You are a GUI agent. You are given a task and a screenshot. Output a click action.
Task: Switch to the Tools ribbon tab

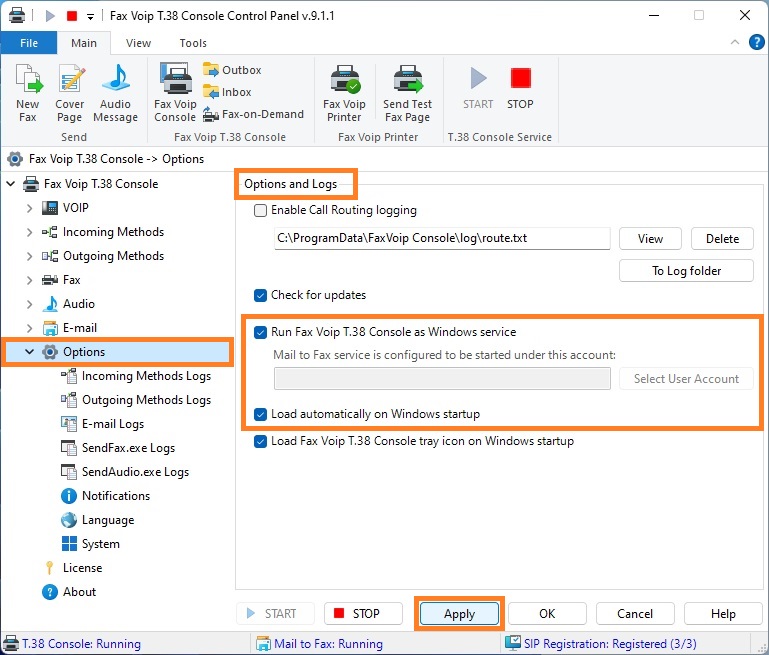(193, 43)
